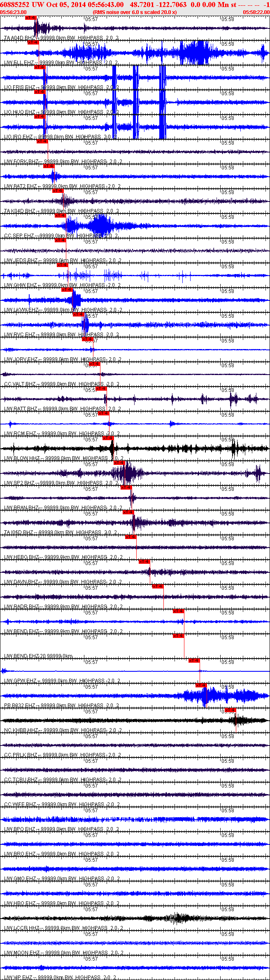Select the 'UW HEBO BHZ' station label

22,557
